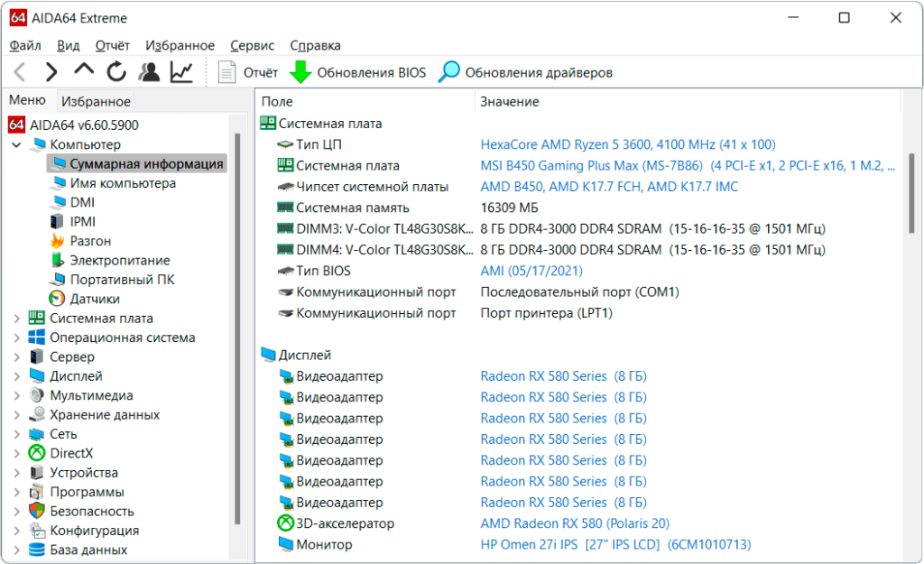Switch to the Избранное tab

tap(96, 101)
